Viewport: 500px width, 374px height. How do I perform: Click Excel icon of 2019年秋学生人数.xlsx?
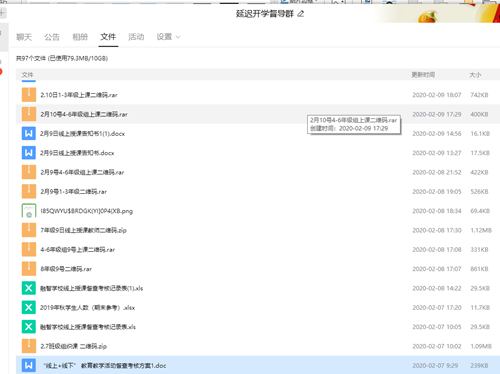coord(29,307)
